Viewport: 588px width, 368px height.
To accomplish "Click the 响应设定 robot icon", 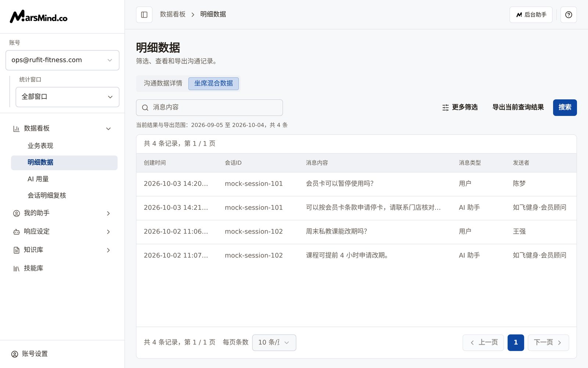I will coord(16,231).
